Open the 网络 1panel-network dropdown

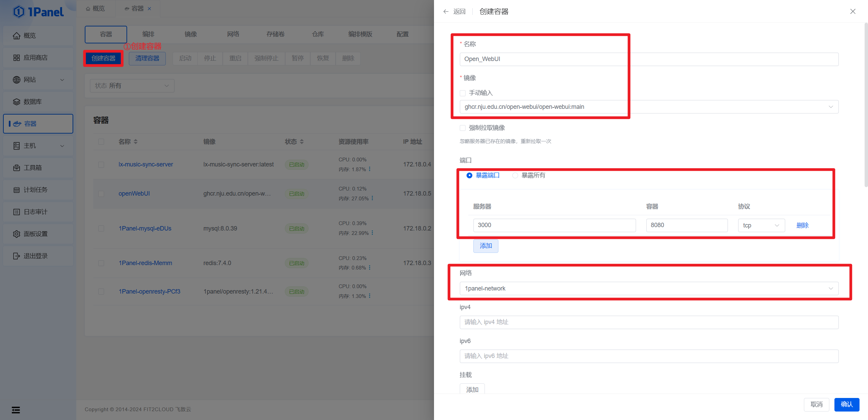(649, 288)
